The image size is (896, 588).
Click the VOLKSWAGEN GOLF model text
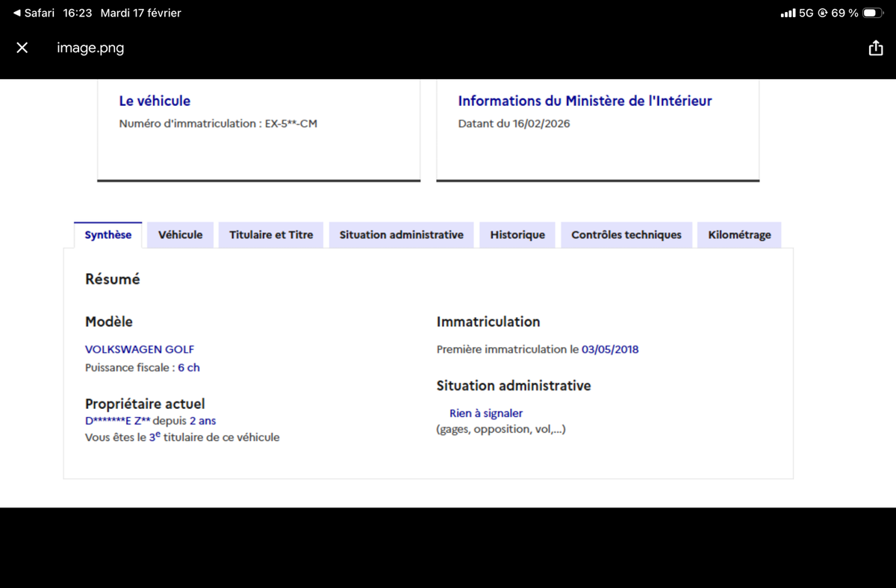140,349
